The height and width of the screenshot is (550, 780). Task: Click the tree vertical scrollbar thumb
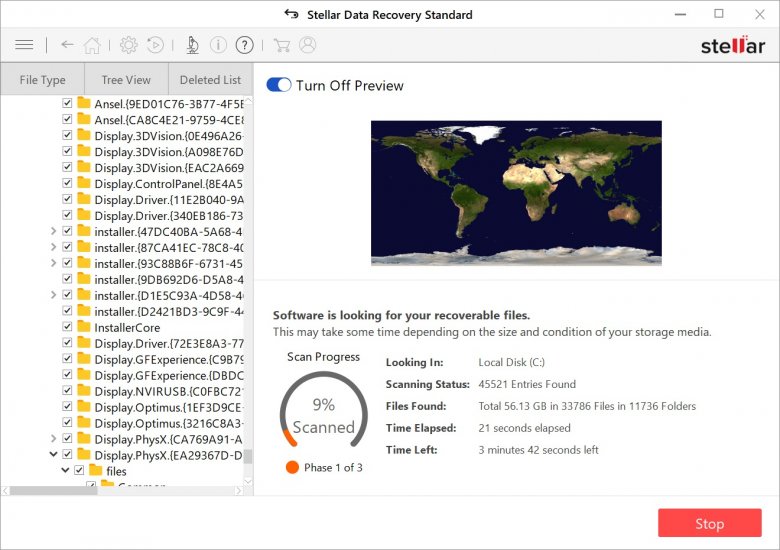click(248, 457)
